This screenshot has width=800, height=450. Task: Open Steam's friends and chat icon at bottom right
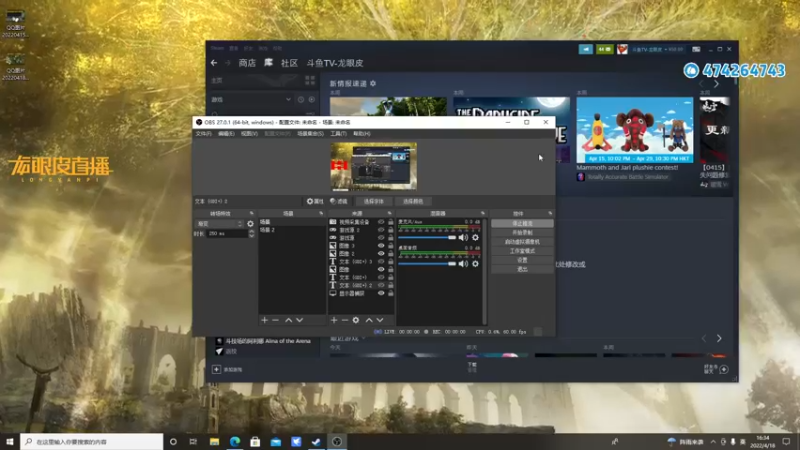coord(724,369)
